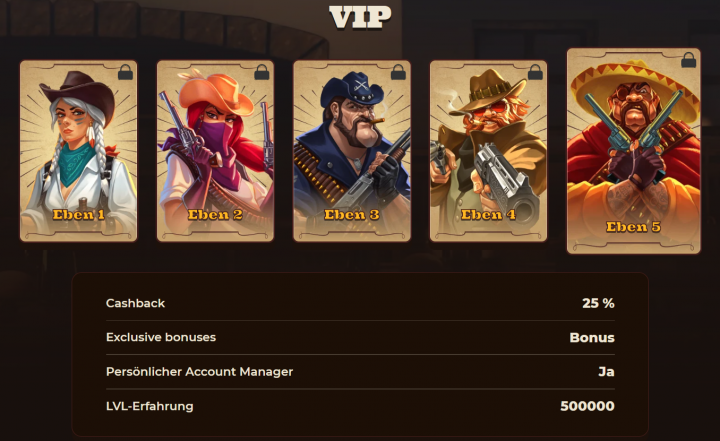Open the Eben 4 revolver outlaw card

point(489,151)
